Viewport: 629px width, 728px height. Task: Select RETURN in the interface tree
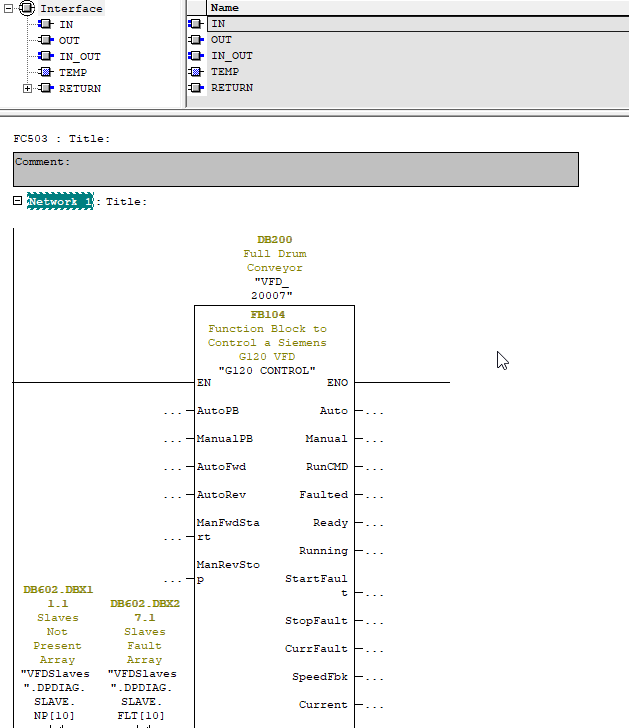click(80, 88)
